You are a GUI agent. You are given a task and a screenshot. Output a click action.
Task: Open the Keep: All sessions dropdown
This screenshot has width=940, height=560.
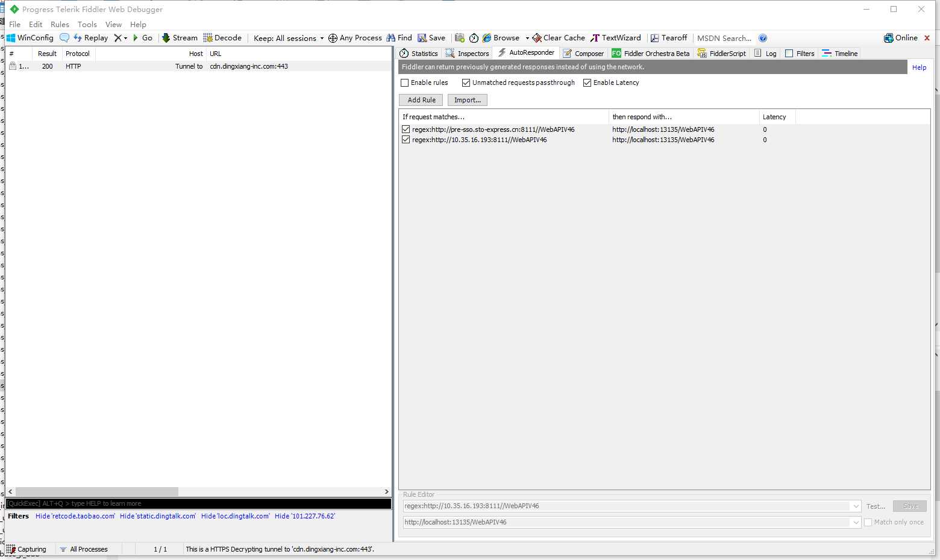pyautogui.click(x=289, y=38)
